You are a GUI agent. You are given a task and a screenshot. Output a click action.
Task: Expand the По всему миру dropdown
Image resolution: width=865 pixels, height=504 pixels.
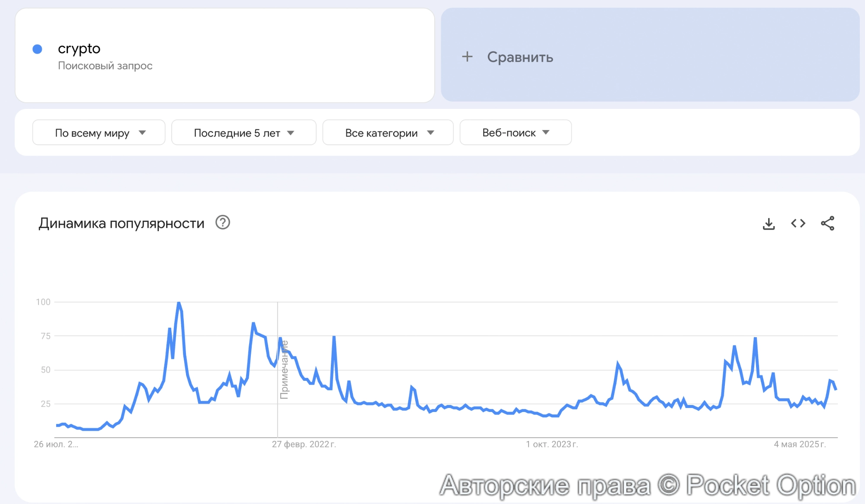tap(99, 133)
